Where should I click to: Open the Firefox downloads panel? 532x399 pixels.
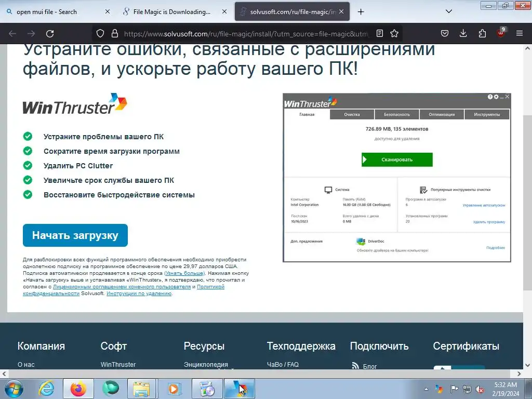(x=463, y=33)
